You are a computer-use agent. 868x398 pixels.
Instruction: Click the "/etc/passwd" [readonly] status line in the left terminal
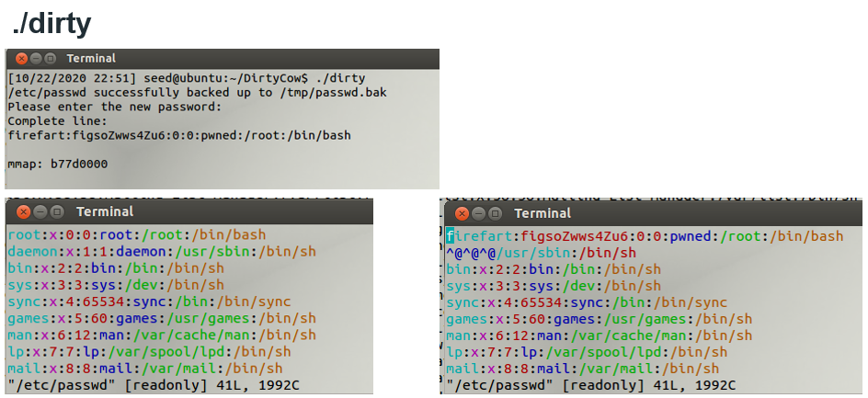point(154,385)
